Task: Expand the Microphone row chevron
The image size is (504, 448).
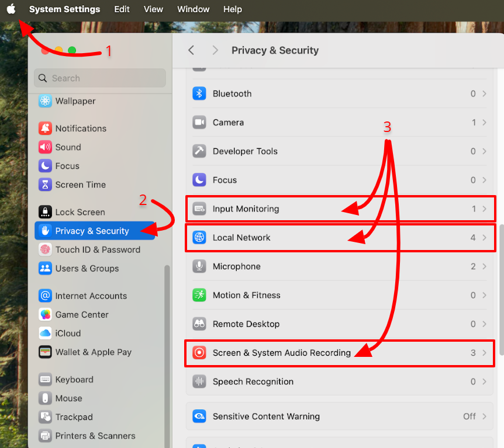Action: 484,266
